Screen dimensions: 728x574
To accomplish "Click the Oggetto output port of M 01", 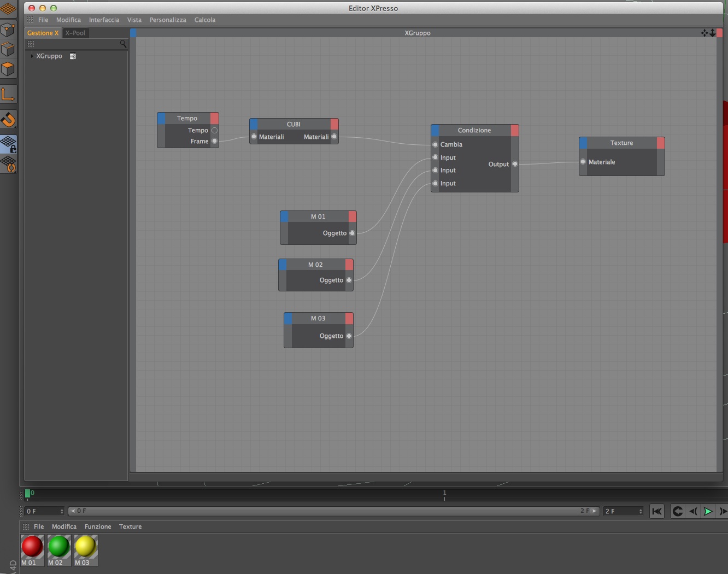I will pos(352,233).
